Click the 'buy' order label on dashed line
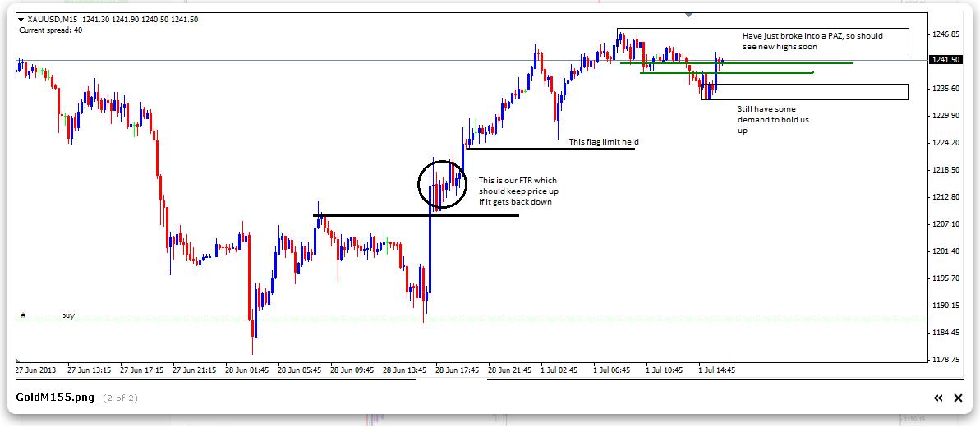Screen dimensions: 980x437 (x=69, y=315)
